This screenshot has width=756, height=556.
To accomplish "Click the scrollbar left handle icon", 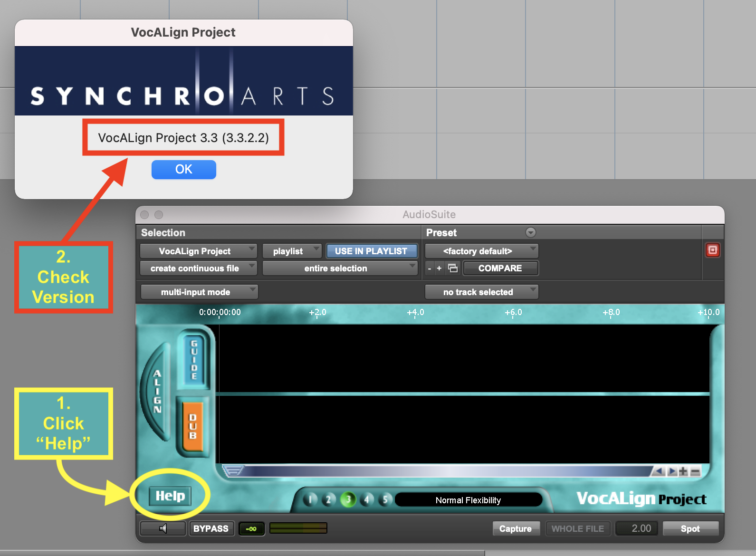I will point(233,471).
